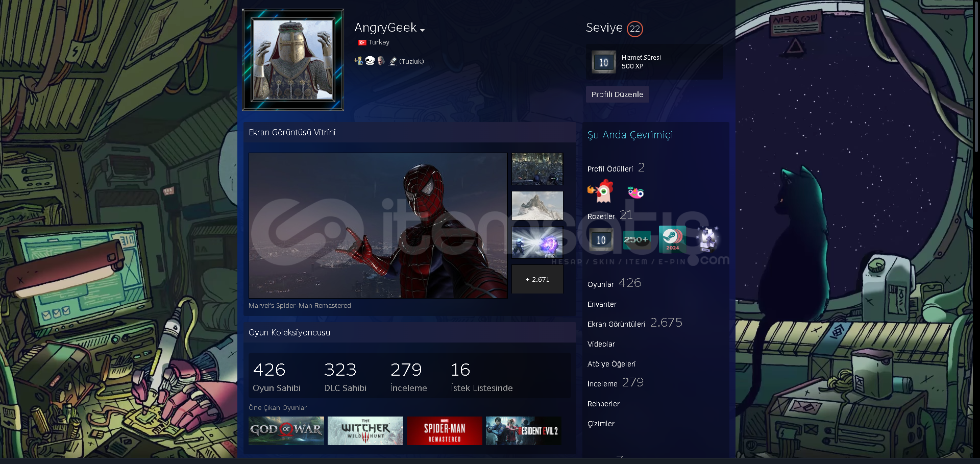Open the Envanter inventory link

pos(602,304)
